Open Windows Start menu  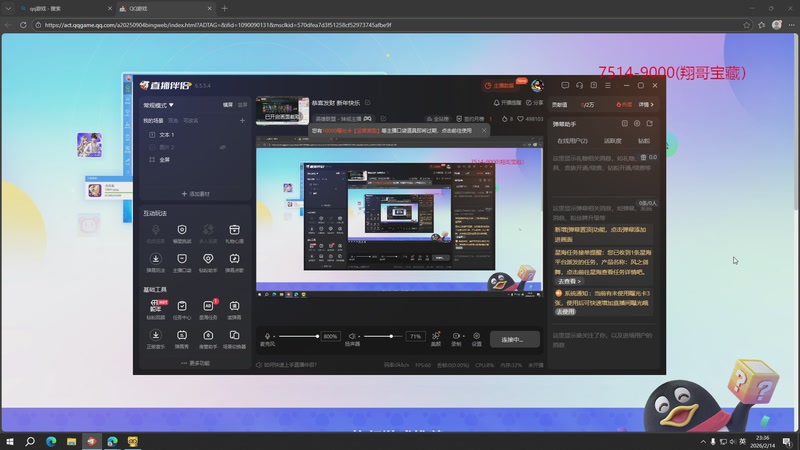click(10, 441)
